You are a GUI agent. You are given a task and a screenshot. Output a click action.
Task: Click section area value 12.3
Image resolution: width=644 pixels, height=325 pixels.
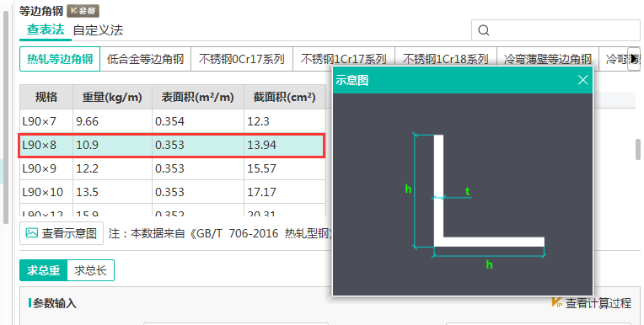(x=258, y=121)
